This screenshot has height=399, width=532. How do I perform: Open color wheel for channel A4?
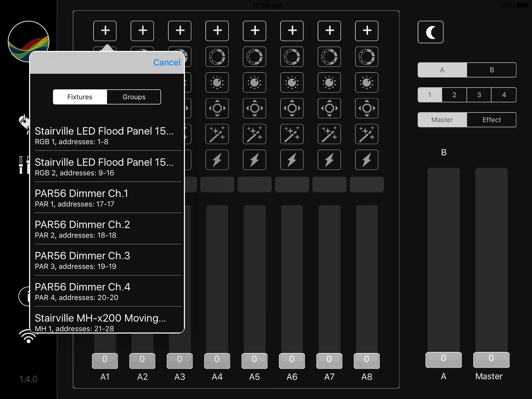point(217,57)
